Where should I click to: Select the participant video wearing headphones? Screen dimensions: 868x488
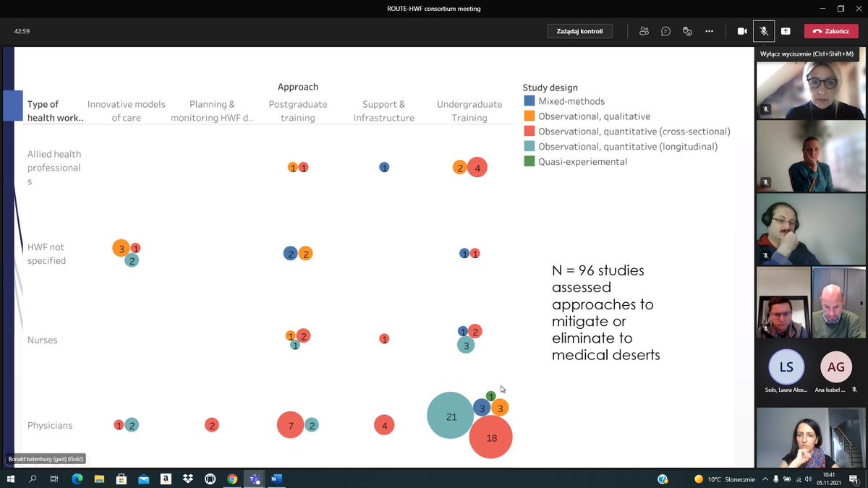(x=810, y=228)
